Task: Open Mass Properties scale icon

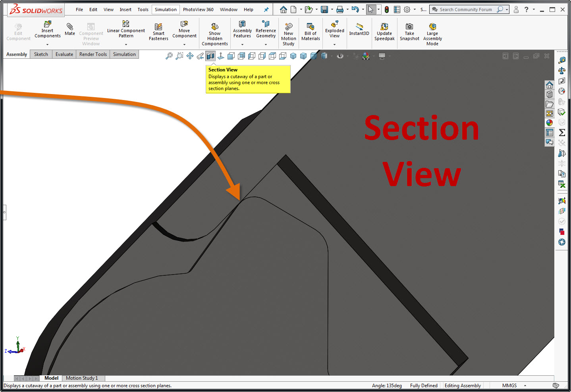Action: (562, 71)
